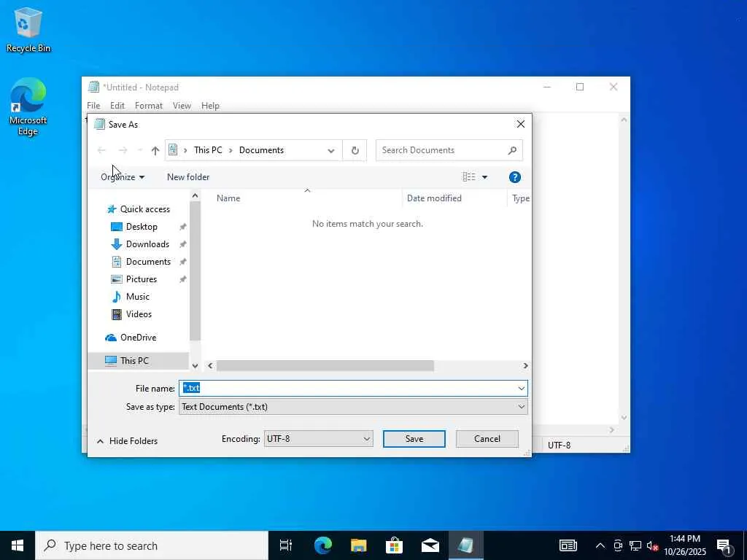Select Desktop in navigation pane
747x560 pixels.
click(142, 227)
